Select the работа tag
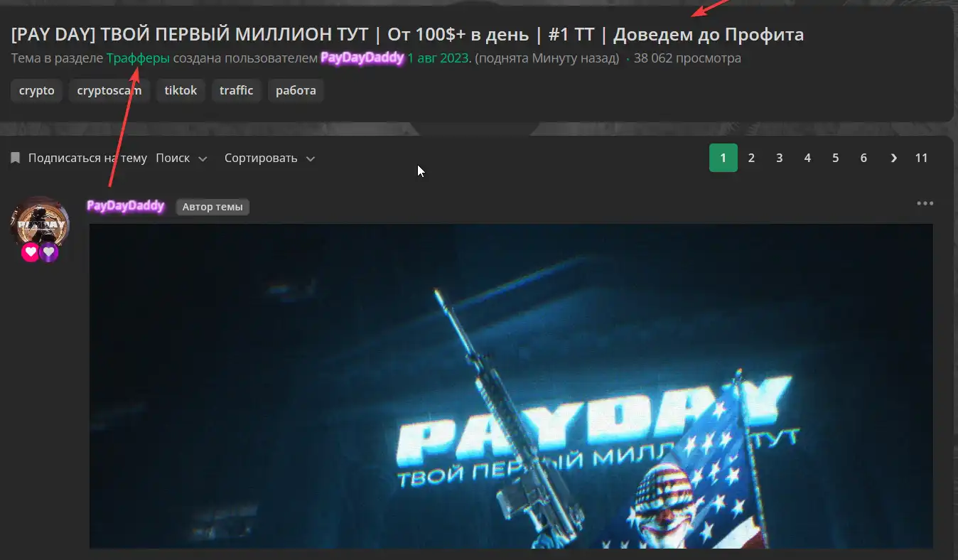This screenshot has width=958, height=560. [x=296, y=91]
